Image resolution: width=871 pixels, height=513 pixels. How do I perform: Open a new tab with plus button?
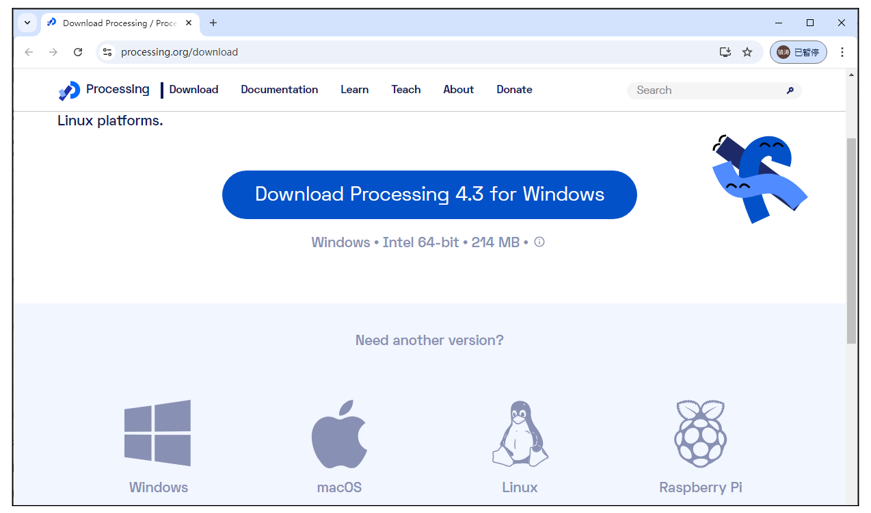pos(213,23)
